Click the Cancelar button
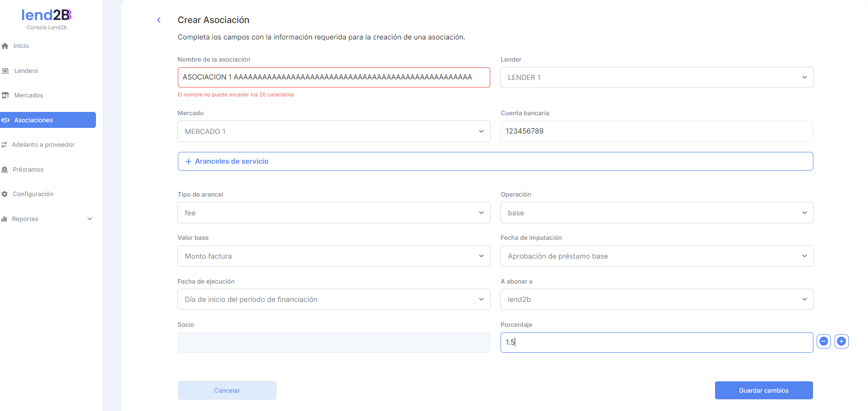 point(227,390)
